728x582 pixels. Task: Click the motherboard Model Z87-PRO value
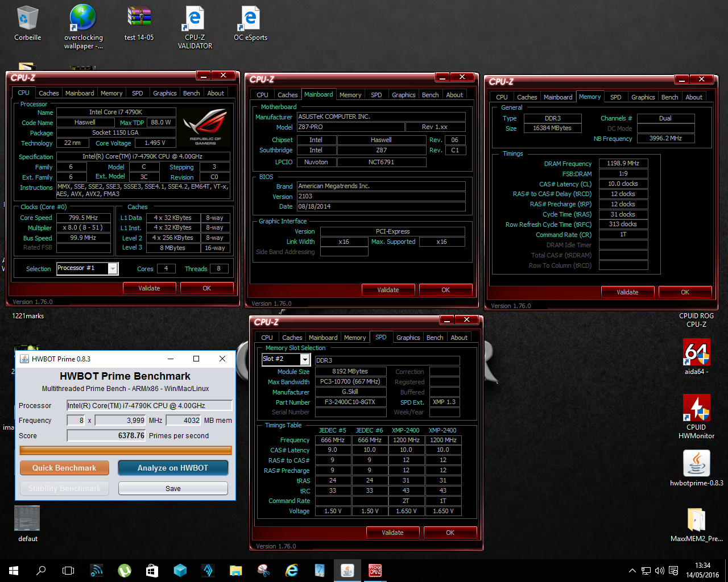[350, 127]
